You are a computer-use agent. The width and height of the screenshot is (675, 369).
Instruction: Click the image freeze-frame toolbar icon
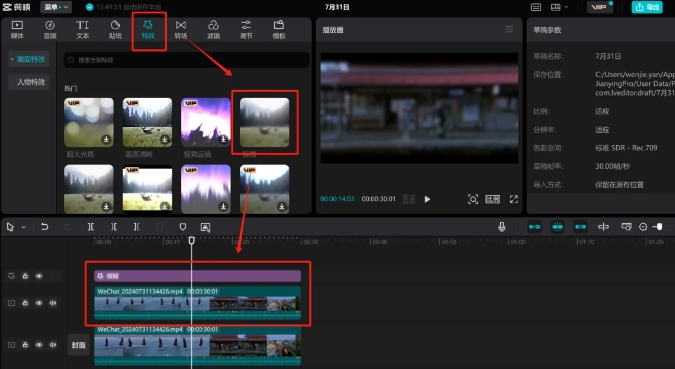tap(205, 227)
